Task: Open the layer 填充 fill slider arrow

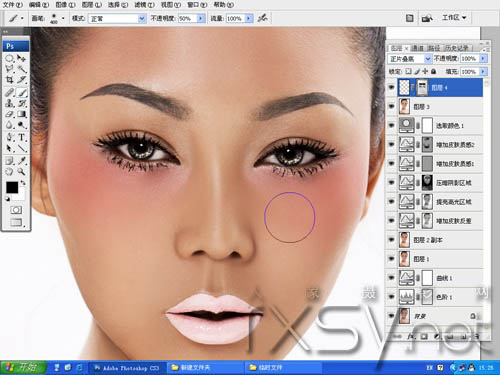Action: click(x=483, y=71)
